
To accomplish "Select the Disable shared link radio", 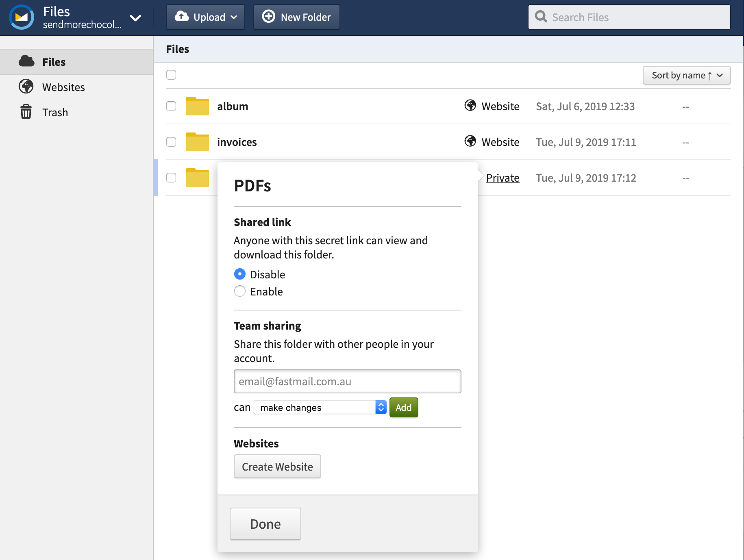I will (240, 274).
